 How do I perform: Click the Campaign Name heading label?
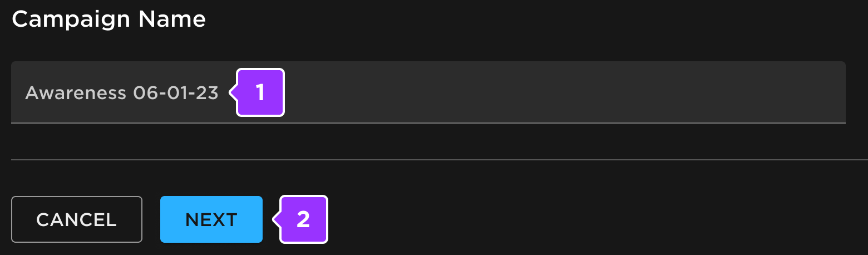[108, 19]
